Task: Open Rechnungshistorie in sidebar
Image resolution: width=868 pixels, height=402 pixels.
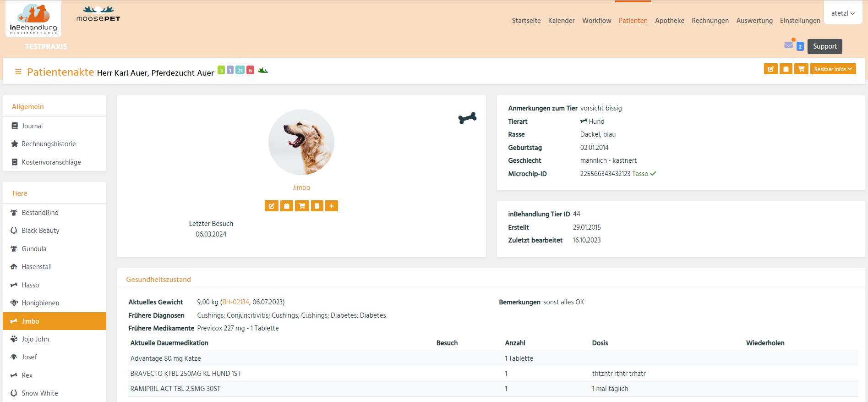Action: click(55, 144)
